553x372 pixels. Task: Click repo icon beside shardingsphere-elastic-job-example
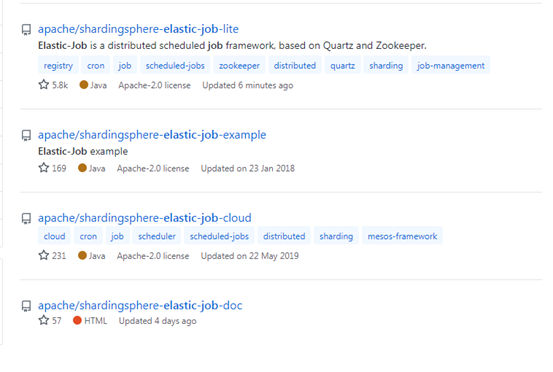click(x=26, y=135)
